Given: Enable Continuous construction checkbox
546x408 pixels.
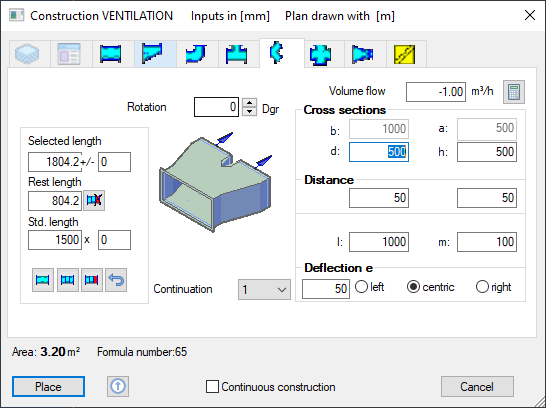Looking at the screenshot, I should click(212, 386).
